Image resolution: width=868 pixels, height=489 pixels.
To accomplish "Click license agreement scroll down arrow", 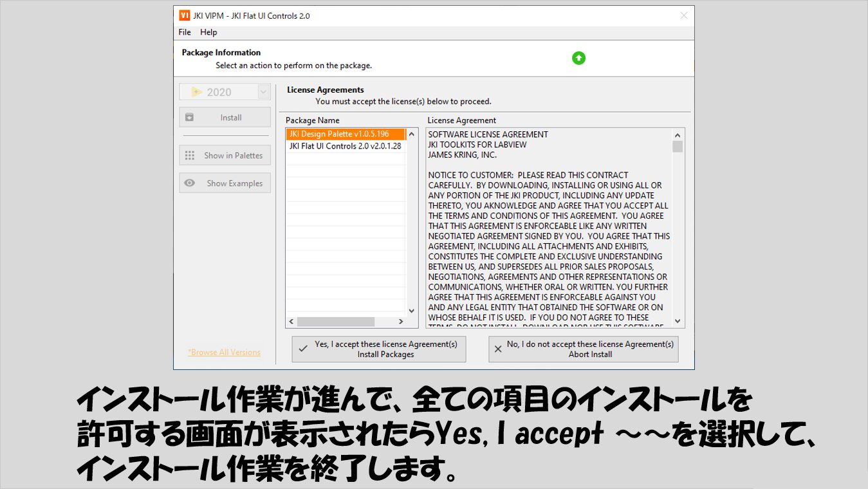I will coord(677,321).
